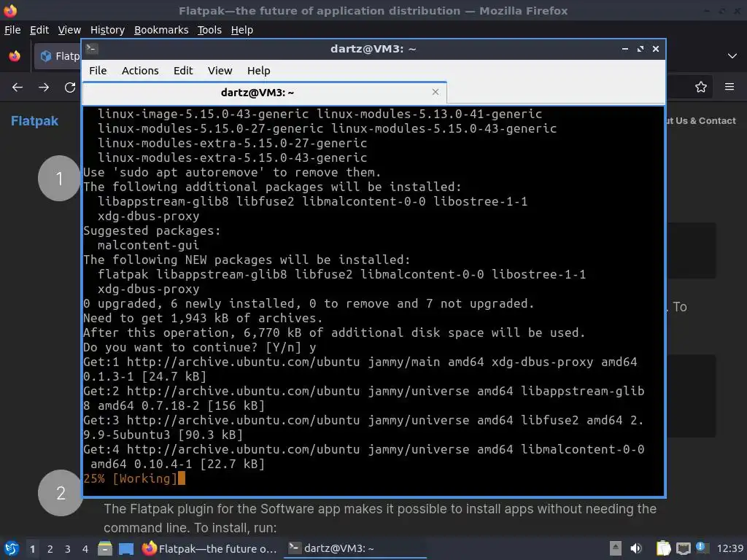Open Firefox Help menu
747x560 pixels.
tap(242, 30)
